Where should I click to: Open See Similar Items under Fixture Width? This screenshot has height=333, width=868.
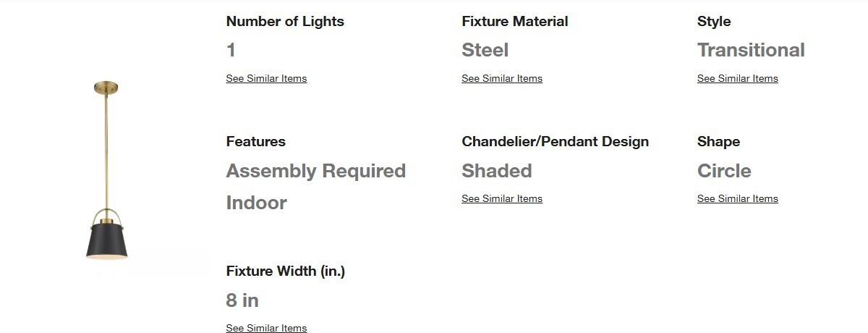266,328
